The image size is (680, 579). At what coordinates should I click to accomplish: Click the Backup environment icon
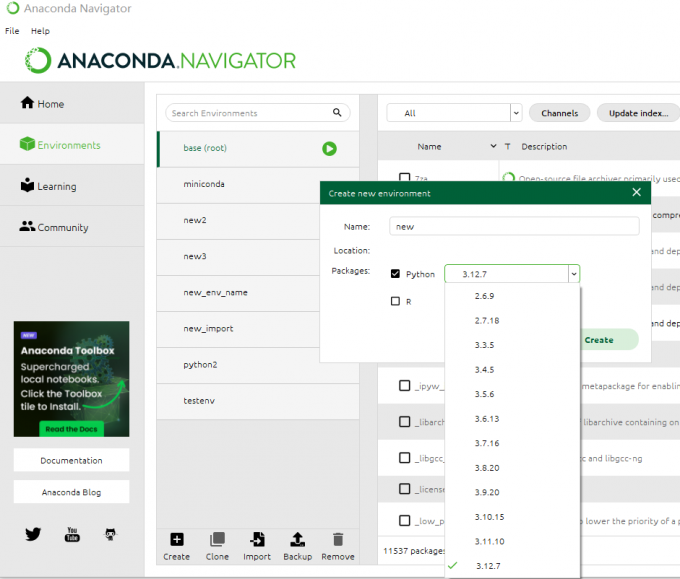pyautogui.click(x=298, y=540)
